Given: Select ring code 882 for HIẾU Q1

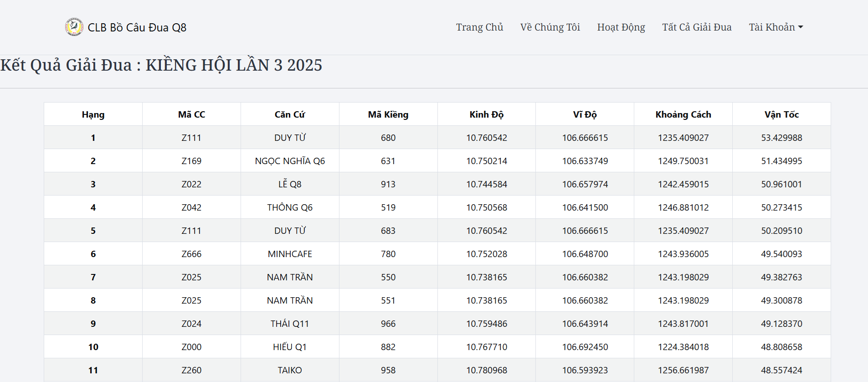Looking at the screenshot, I should point(388,347).
